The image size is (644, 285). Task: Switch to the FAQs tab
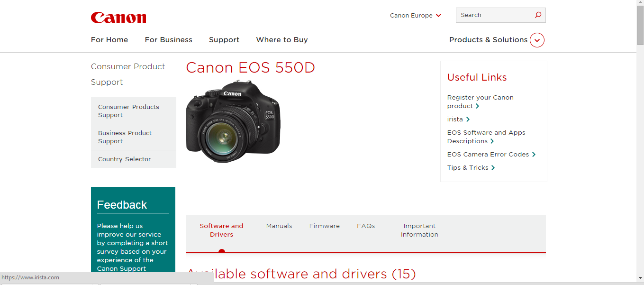pos(366,226)
